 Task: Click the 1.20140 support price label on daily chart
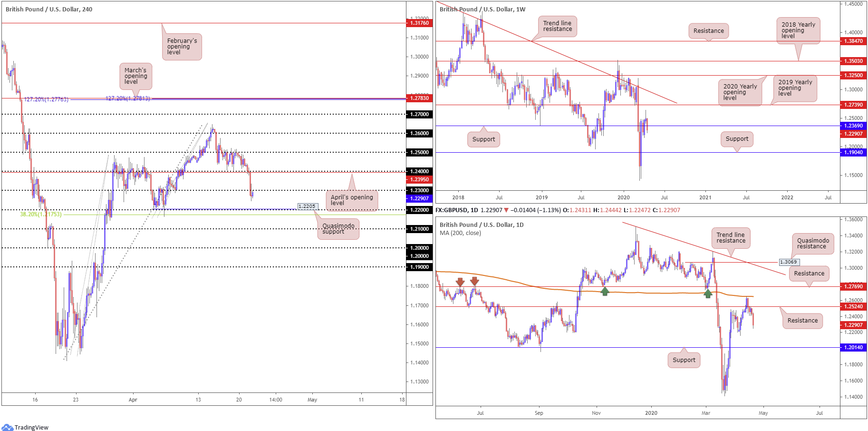[x=853, y=347]
